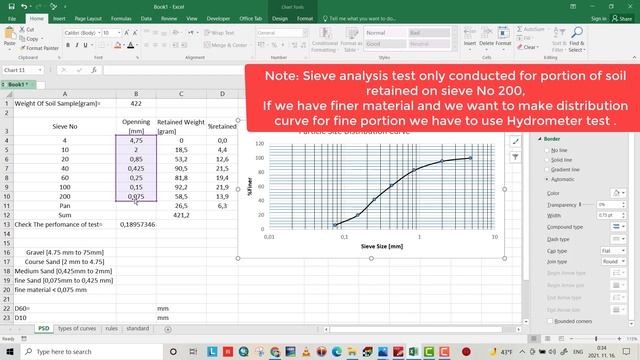This screenshot has height=360, width=640.
Task: Click the Width 0.75 pt stepper field
Action: [x=611, y=215]
